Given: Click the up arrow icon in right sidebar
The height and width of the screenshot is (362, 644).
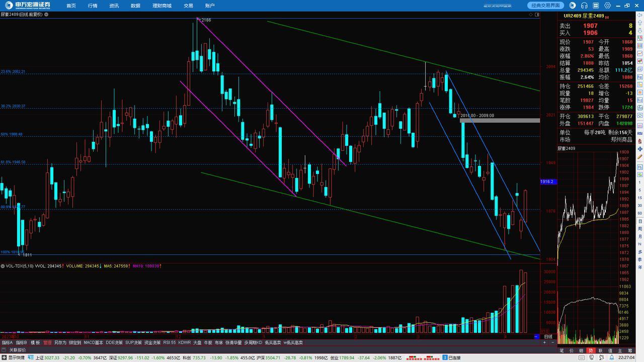Looking at the screenshot, I should [639, 23].
